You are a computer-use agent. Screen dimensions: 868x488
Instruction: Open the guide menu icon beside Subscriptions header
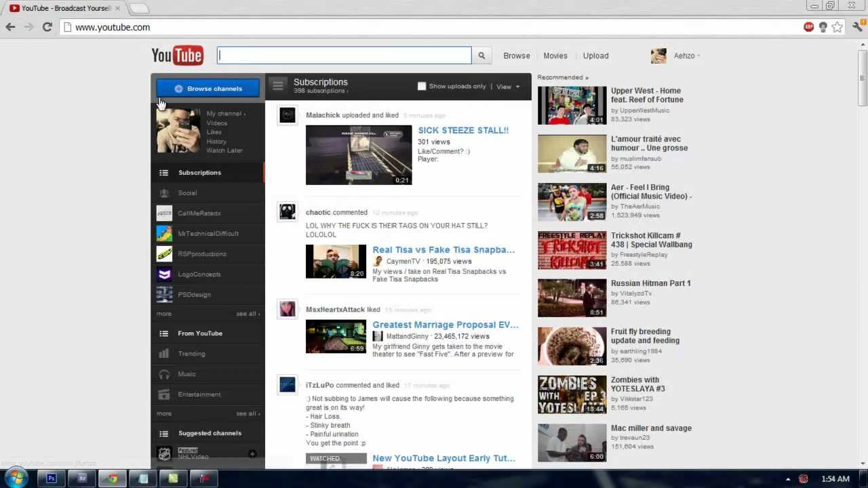click(x=277, y=85)
